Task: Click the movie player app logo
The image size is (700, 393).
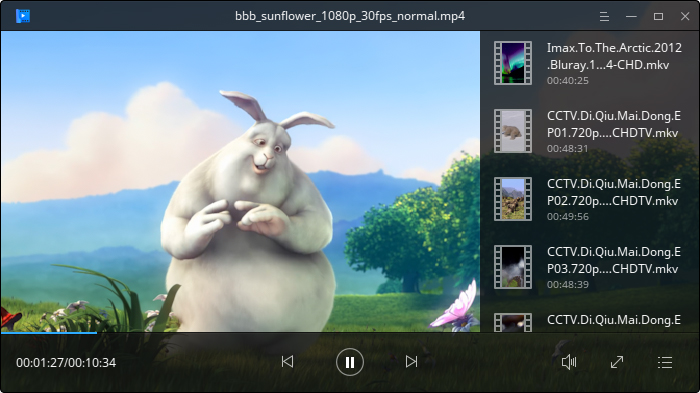Action: 23,16
